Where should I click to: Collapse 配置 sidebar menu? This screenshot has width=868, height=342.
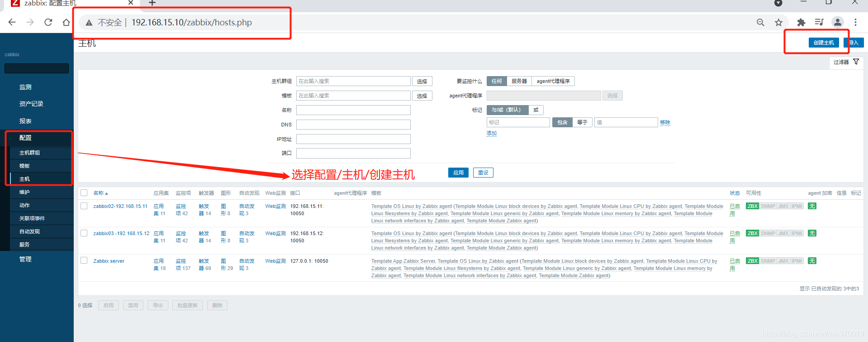coord(25,138)
